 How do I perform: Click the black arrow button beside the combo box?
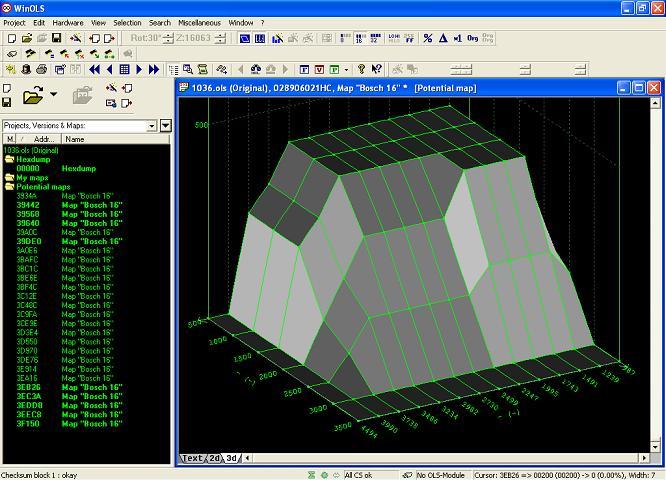[x=166, y=126]
